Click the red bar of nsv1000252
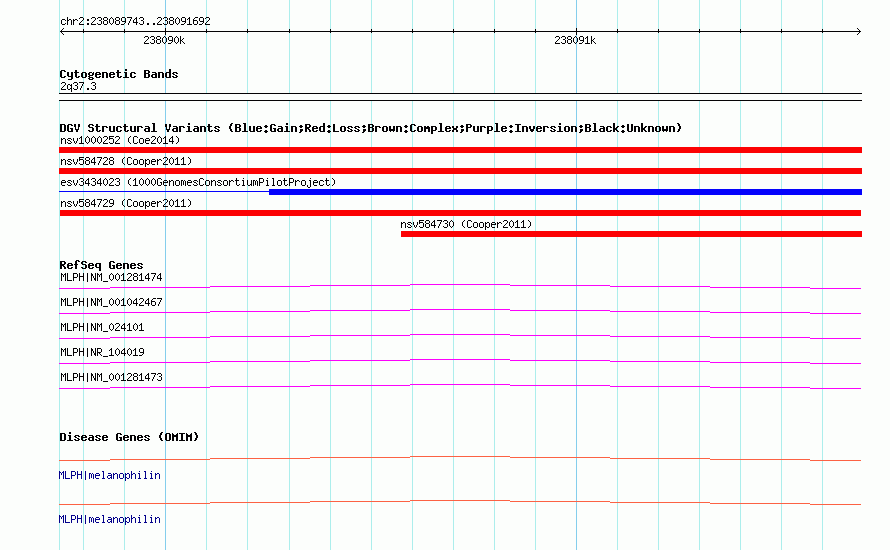The width and height of the screenshot is (890, 550). (460, 150)
